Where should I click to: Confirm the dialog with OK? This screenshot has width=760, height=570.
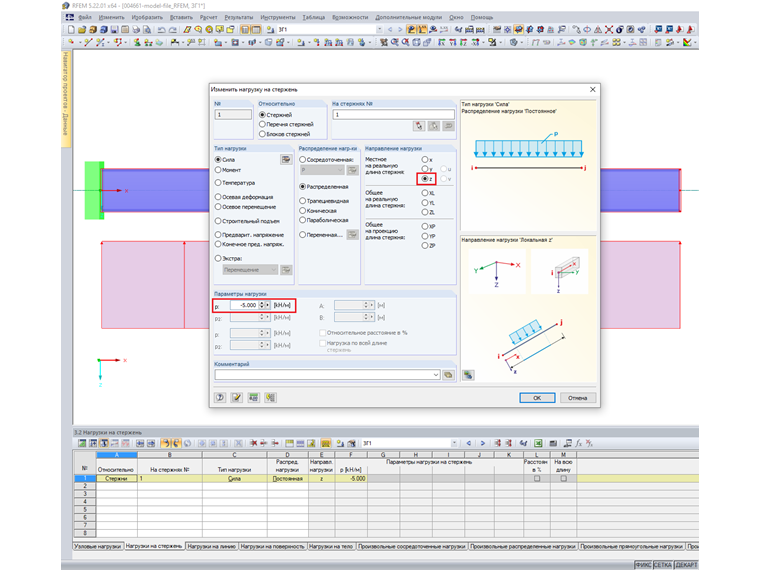click(x=537, y=397)
